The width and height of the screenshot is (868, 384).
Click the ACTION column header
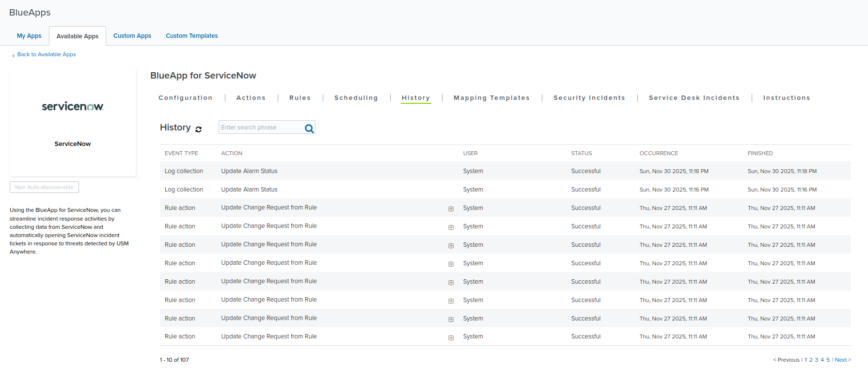tap(232, 153)
